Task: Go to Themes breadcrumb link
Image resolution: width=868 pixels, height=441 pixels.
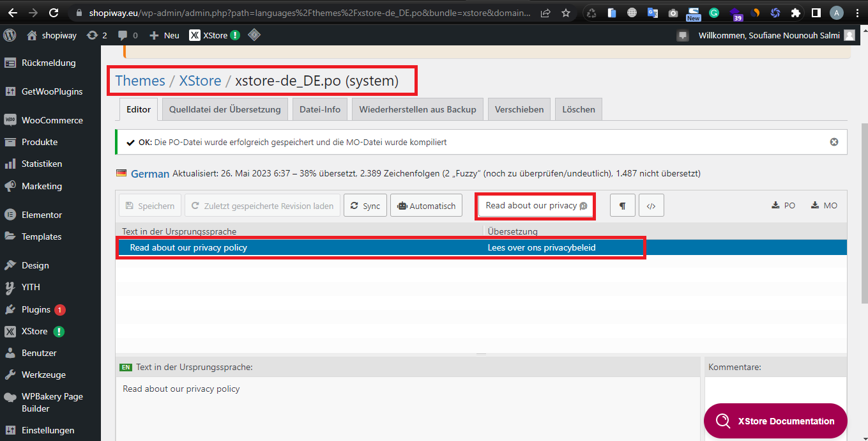Action: 140,81
